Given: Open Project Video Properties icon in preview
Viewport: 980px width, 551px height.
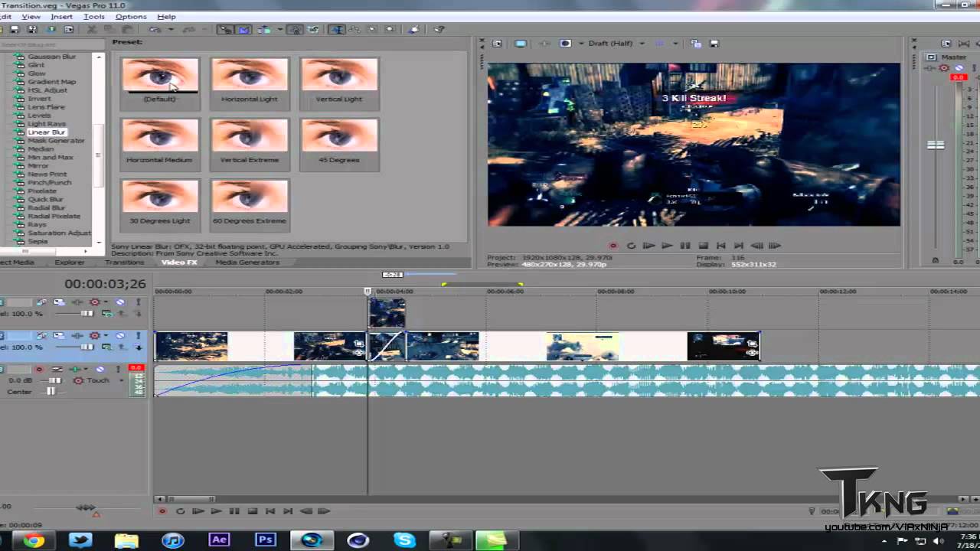Looking at the screenshot, I should click(x=496, y=44).
